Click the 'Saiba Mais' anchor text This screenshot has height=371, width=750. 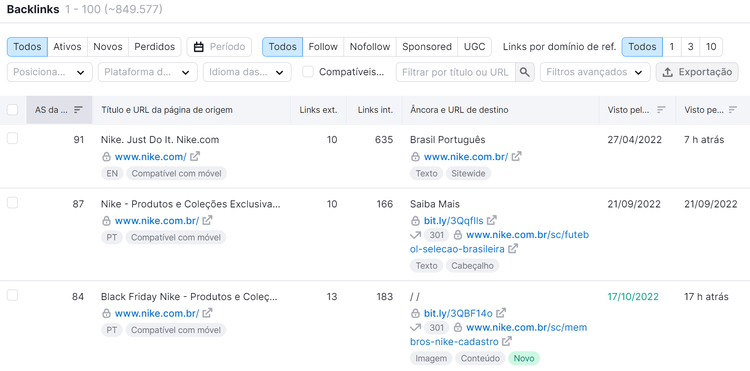435,204
